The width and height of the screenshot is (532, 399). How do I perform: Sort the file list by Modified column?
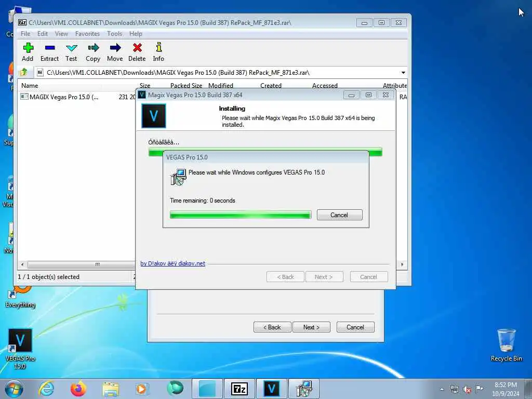click(221, 86)
